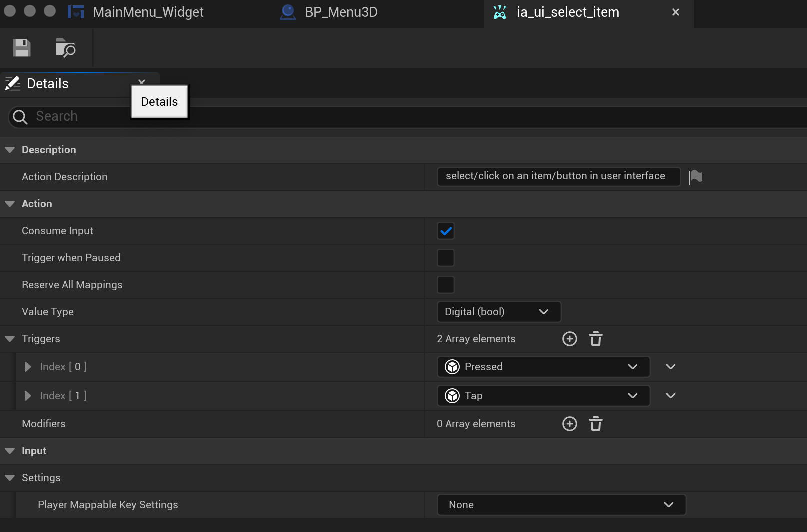Click the red window close button
This screenshot has height=532, width=807.
point(10,11)
